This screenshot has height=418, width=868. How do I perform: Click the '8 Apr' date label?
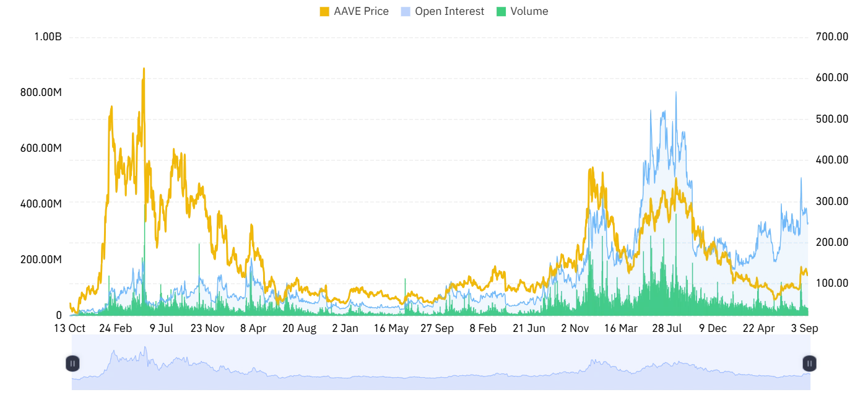(x=253, y=328)
